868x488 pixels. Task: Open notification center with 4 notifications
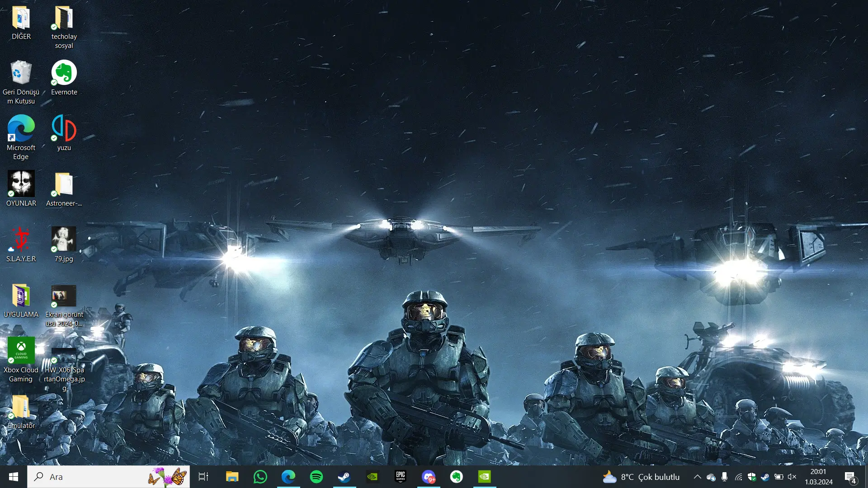pyautogui.click(x=850, y=477)
